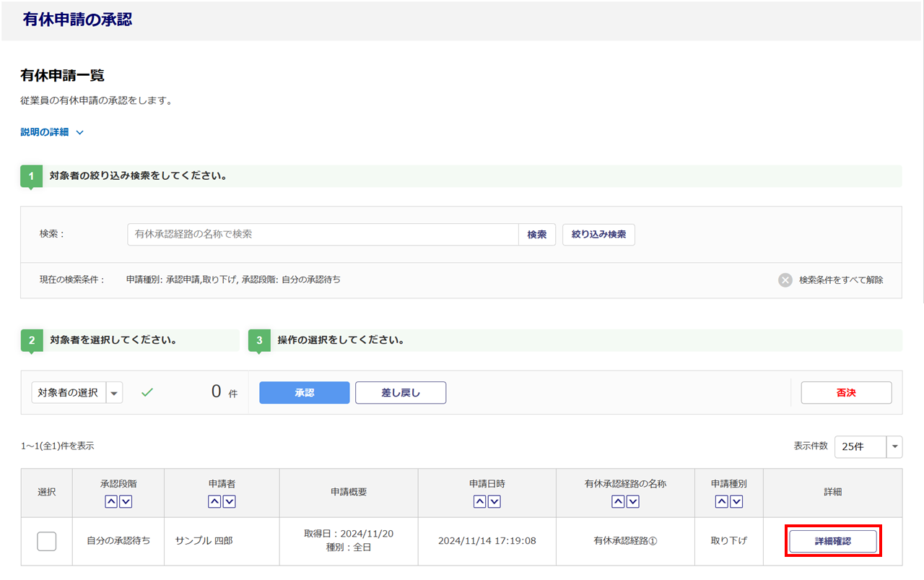Click the red 否決 button
The height and width of the screenshot is (580, 924).
click(x=846, y=393)
